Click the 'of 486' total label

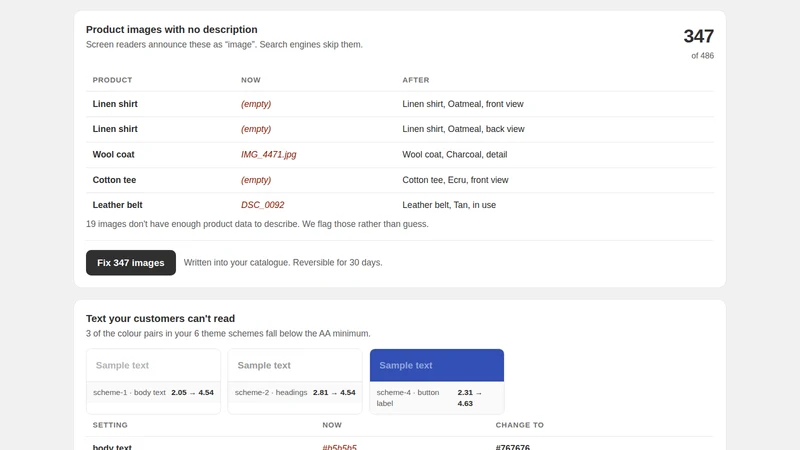tap(703, 56)
